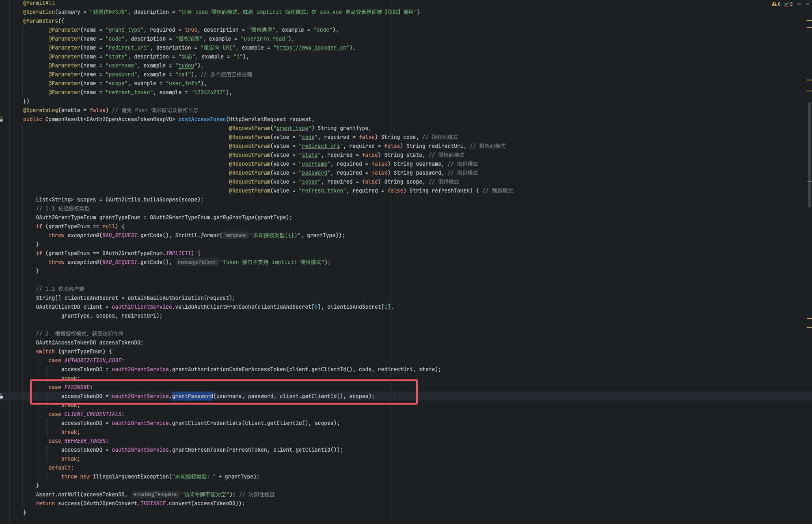Click the '// 1.2' client validation comment
This screenshot has height=524, width=812.
pyautogui.click(x=60, y=289)
